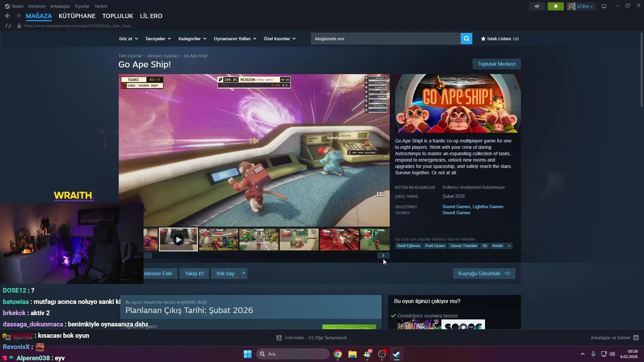The image size is (644, 362).
Task: Select the red explosion screenshot thumbnail
Action: tap(340, 239)
